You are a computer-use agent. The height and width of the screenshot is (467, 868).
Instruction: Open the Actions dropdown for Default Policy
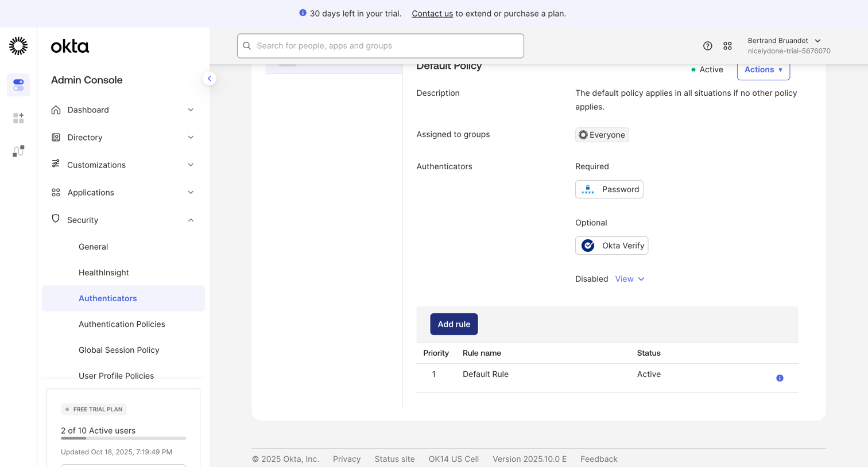click(x=764, y=69)
